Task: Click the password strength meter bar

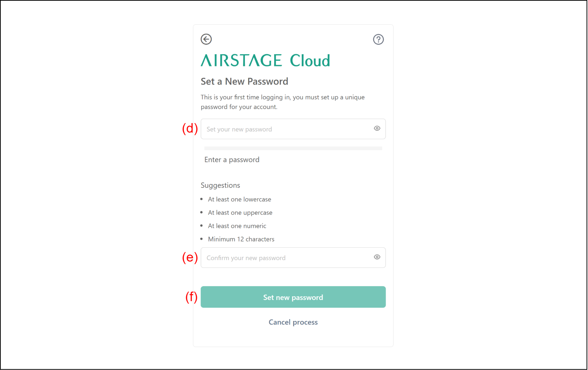Action: point(293,148)
